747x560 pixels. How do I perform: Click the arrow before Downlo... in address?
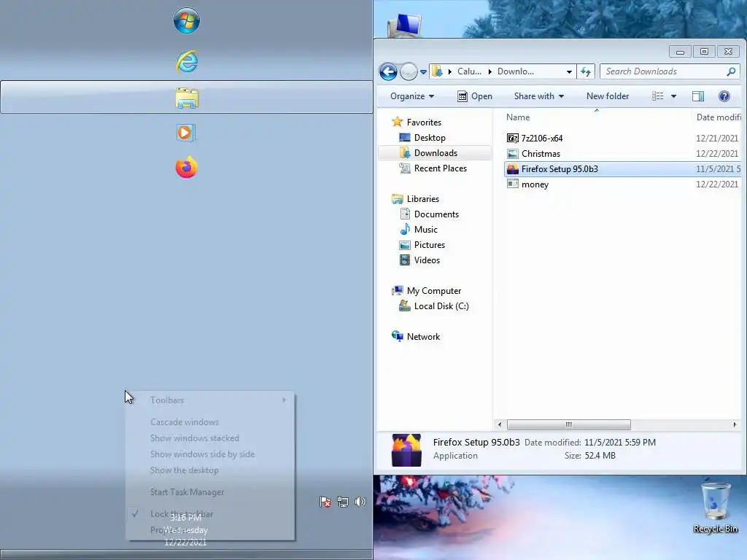(489, 72)
